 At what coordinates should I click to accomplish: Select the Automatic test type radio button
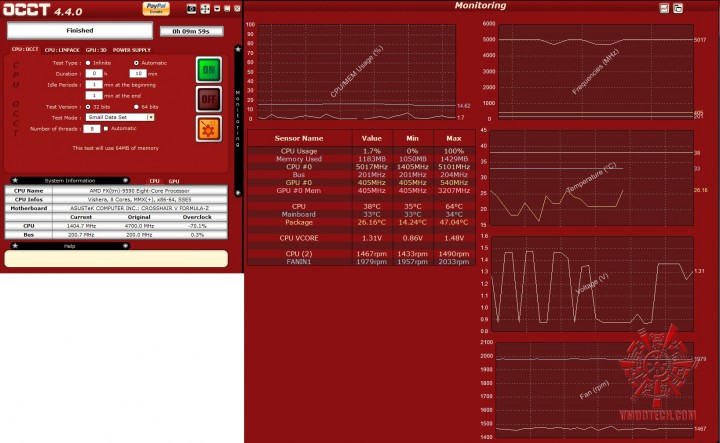pyautogui.click(x=136, y=63)
